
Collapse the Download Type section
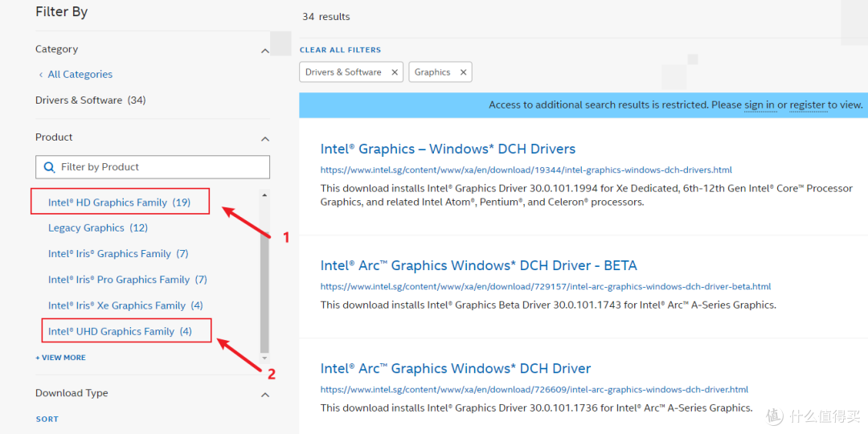tap(265, 395)
